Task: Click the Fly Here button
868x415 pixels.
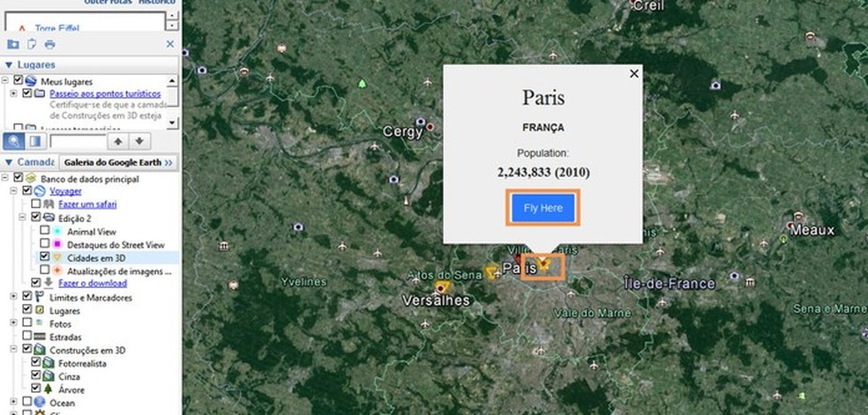Action: [x=543, y=208]
